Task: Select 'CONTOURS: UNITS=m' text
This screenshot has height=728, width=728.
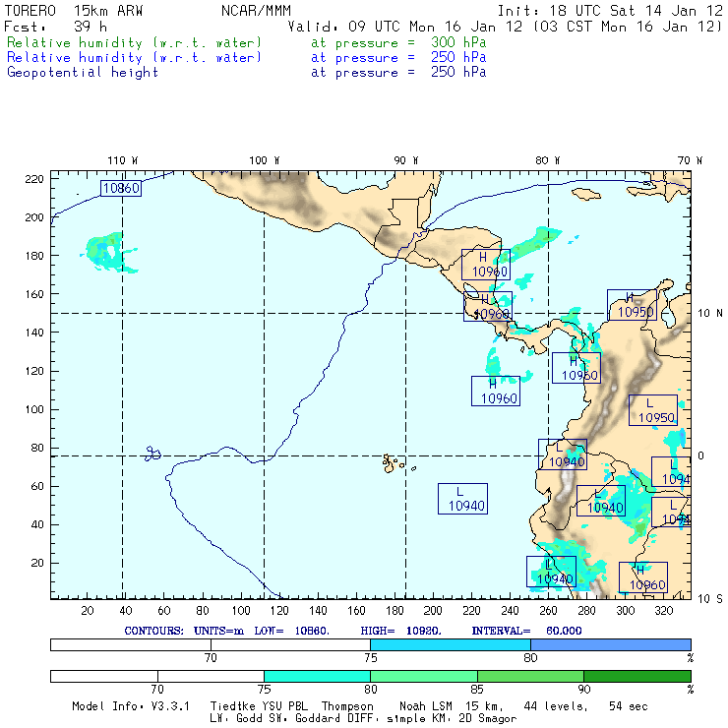Action: pyautogui.click(x=184, y=631)
